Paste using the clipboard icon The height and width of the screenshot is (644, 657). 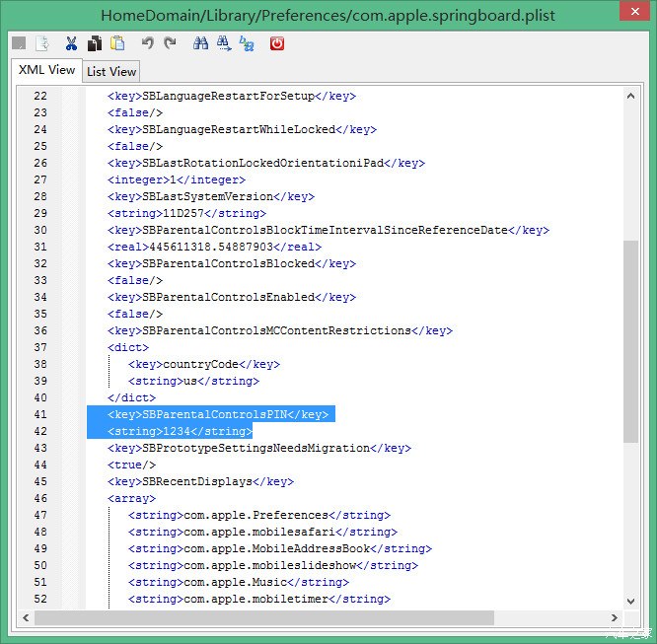(117, 43)
